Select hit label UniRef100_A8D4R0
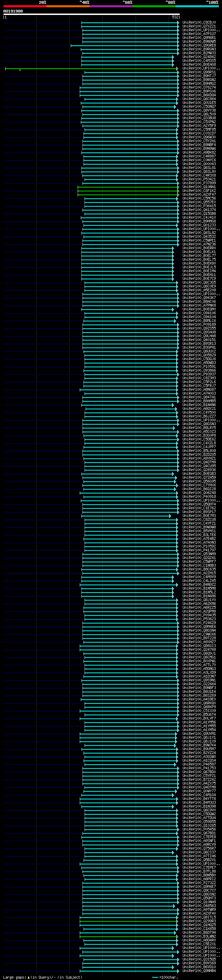 (x=199, y=940)
